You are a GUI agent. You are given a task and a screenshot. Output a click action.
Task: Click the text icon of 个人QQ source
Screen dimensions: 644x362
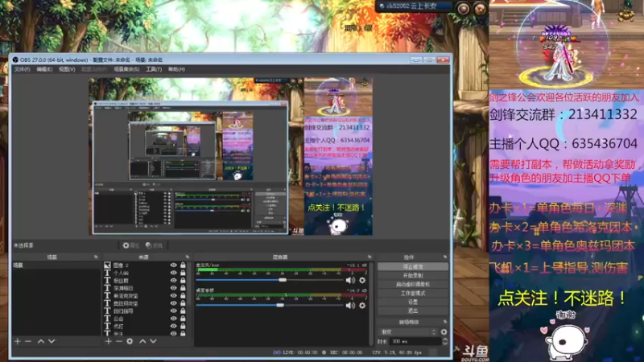click(107, 273)
